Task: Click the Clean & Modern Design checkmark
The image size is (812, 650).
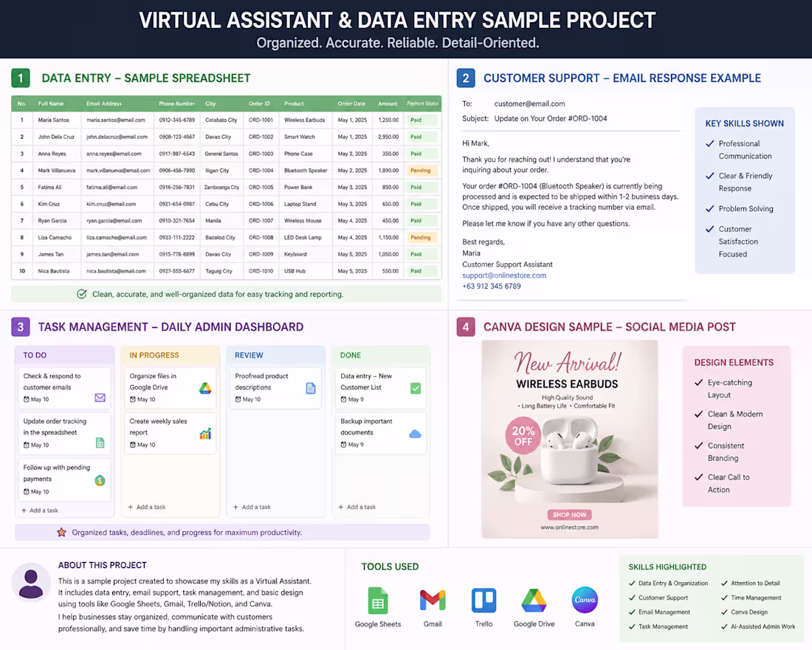Action: [x=698, y=414]
